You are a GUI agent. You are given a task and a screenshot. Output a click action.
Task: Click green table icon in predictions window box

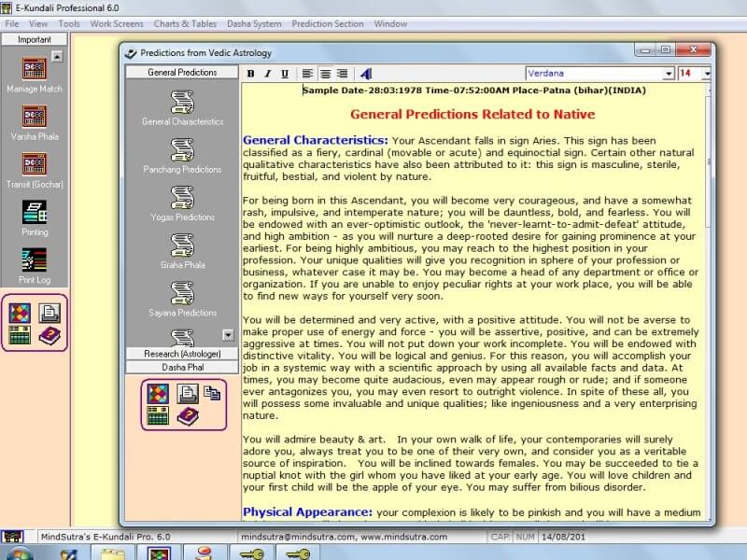(158, 415)
